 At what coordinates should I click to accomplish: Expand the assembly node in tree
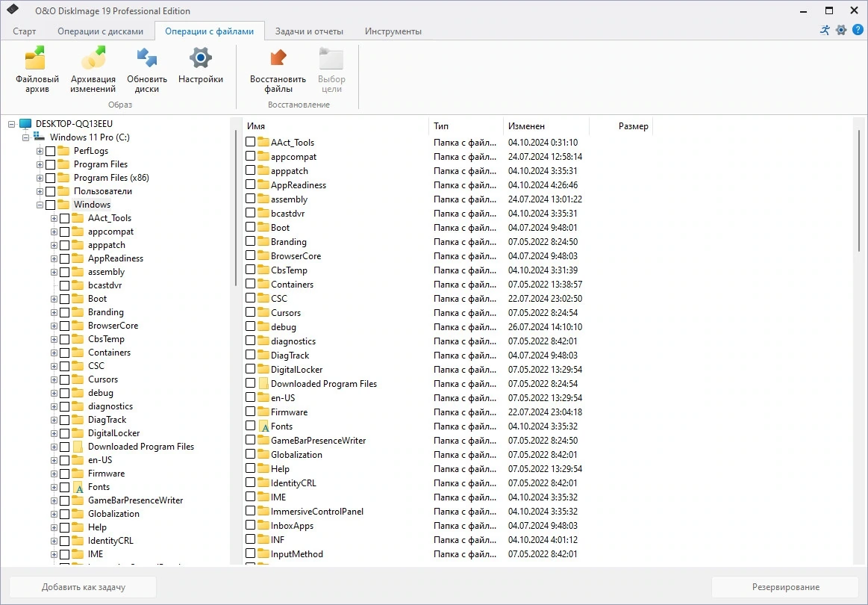tap(54, 272)
